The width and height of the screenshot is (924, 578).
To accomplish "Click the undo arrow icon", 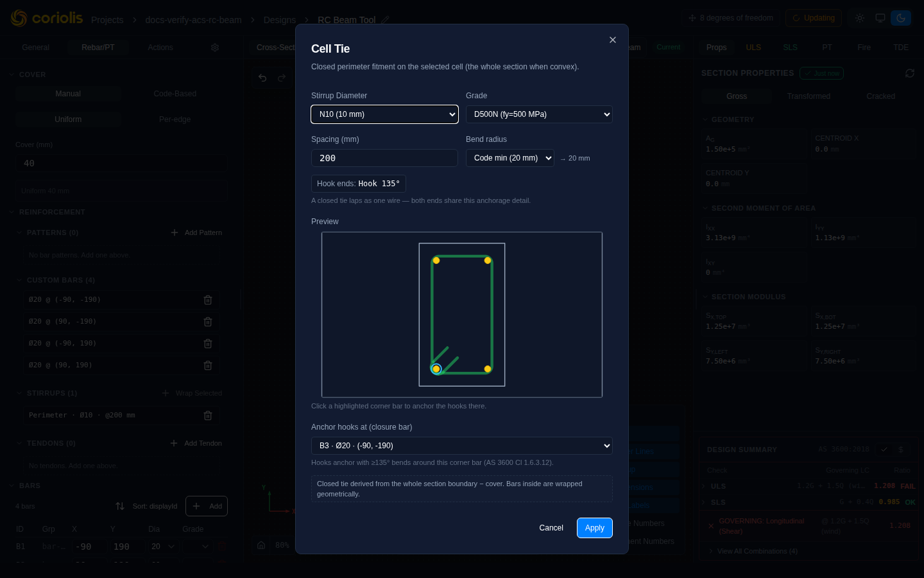I will tap(262, 78).
